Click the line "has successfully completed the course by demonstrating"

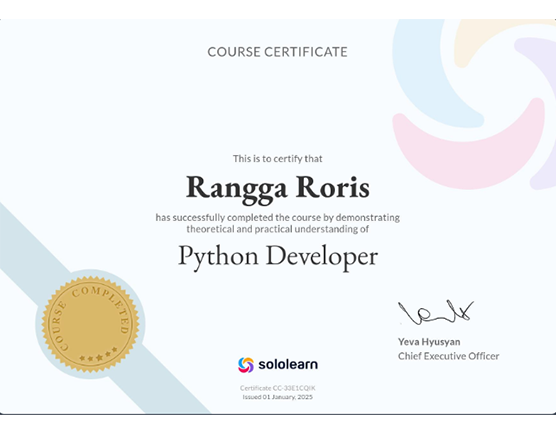coord(278,217)
